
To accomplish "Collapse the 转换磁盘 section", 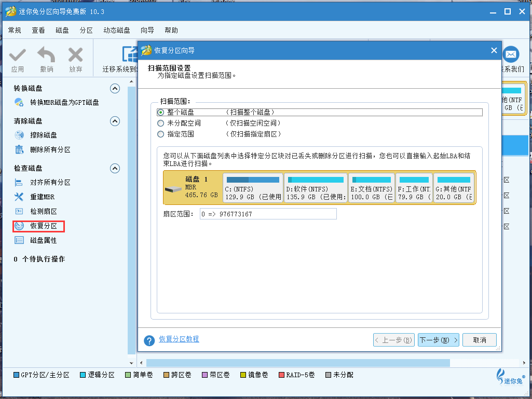I will [115, 89].
